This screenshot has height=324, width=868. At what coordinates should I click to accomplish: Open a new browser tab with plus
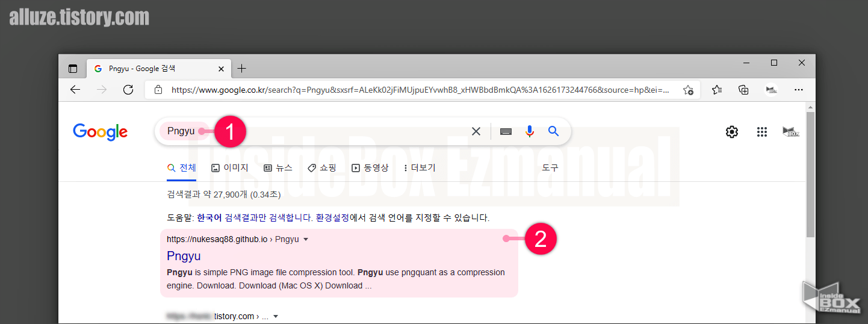[242, 69]
